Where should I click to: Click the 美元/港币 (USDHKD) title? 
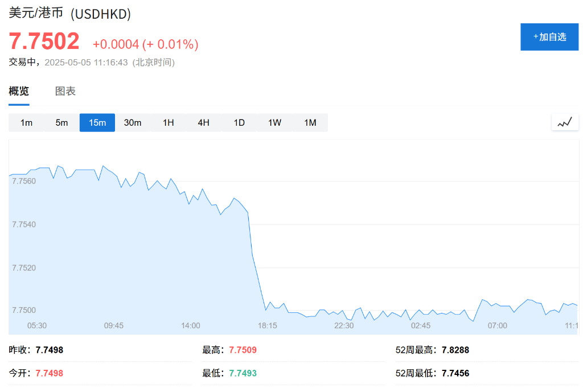coord(70,13)
